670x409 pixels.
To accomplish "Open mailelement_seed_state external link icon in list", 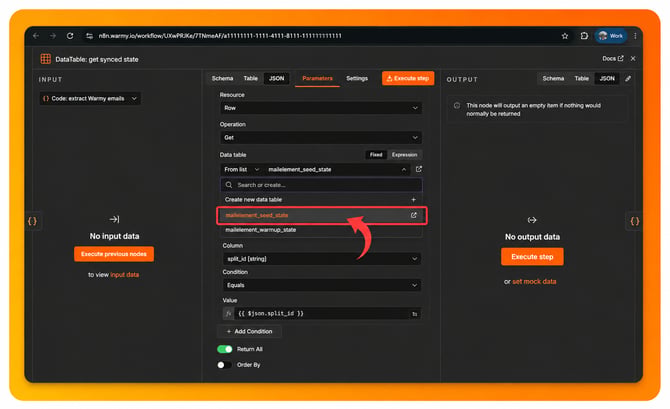I will pyautogui.click(x=413, y=215).
